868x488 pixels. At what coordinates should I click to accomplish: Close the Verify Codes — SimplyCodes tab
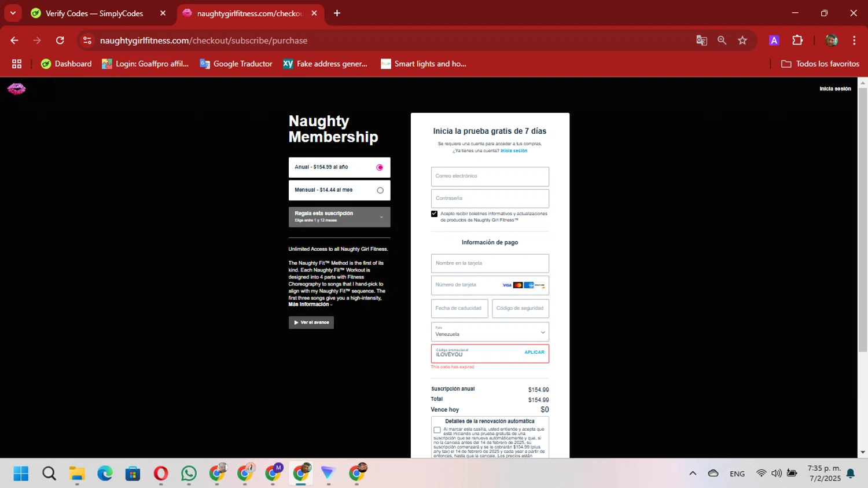[163, 13]
